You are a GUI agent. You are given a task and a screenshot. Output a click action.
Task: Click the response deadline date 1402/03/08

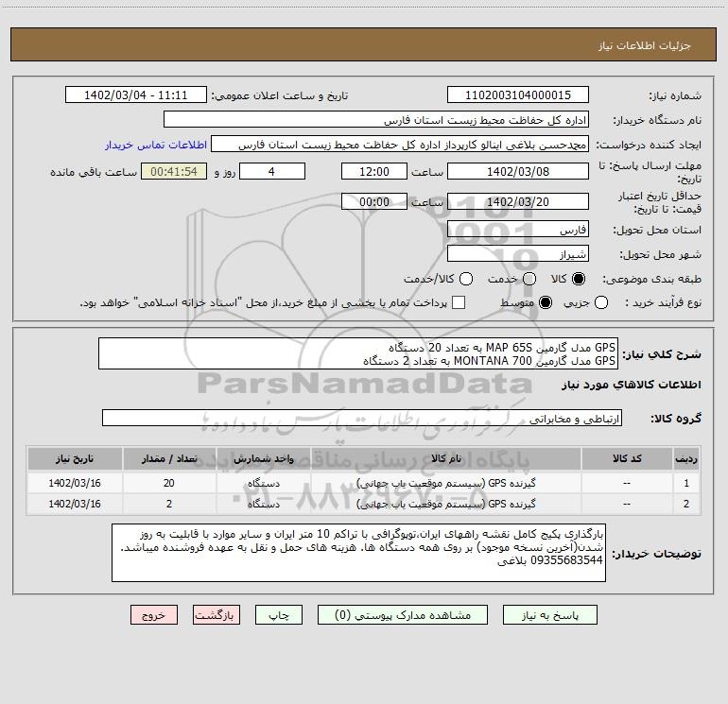pos(518,171)
